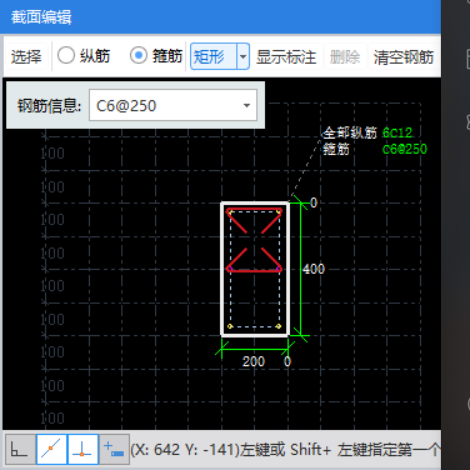Image resolution: width=470 pixels, height=470 pixels.
Task: Click the 选择 button in toolbar
Action: point(27,56)
